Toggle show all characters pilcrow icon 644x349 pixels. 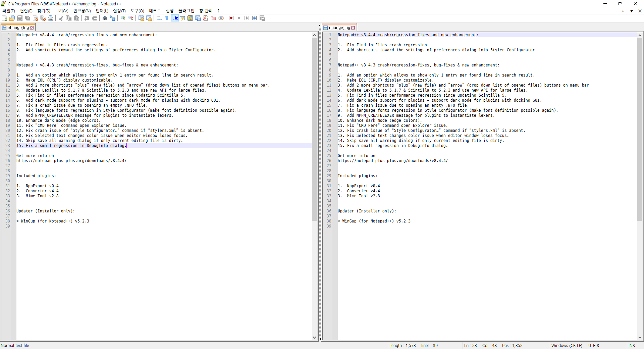tap(167, 18)
